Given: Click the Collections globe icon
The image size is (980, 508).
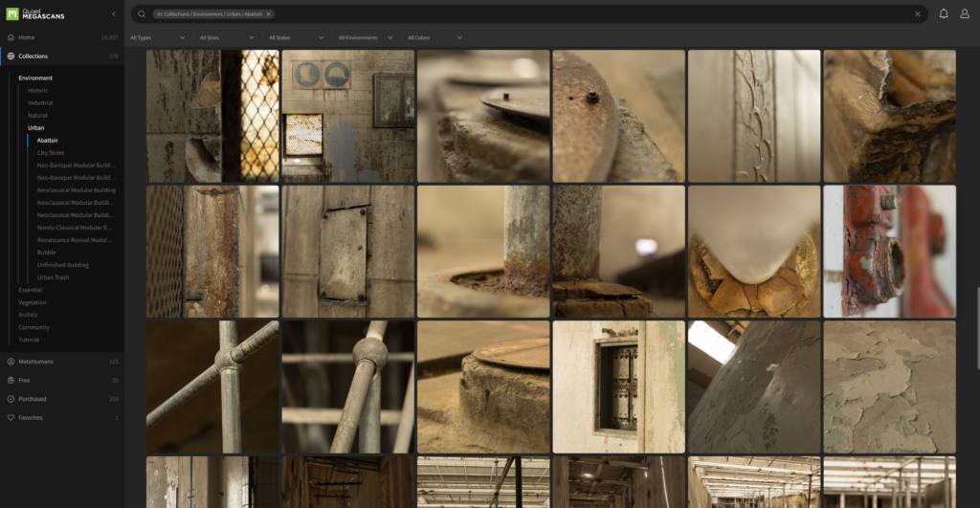Looking at the screenshot, I should pos(11,56).
